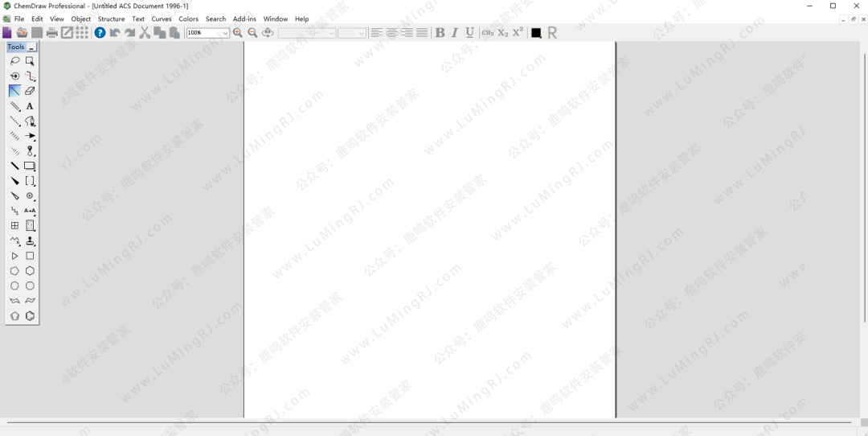Toggle Bold text formatting
868x436 pixels.
tap(440, 33)
